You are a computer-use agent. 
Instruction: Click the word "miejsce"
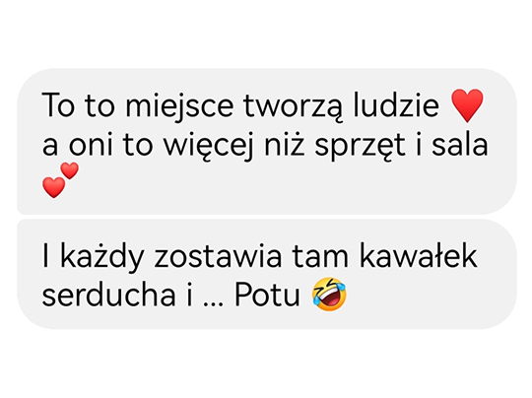point(179,106)
